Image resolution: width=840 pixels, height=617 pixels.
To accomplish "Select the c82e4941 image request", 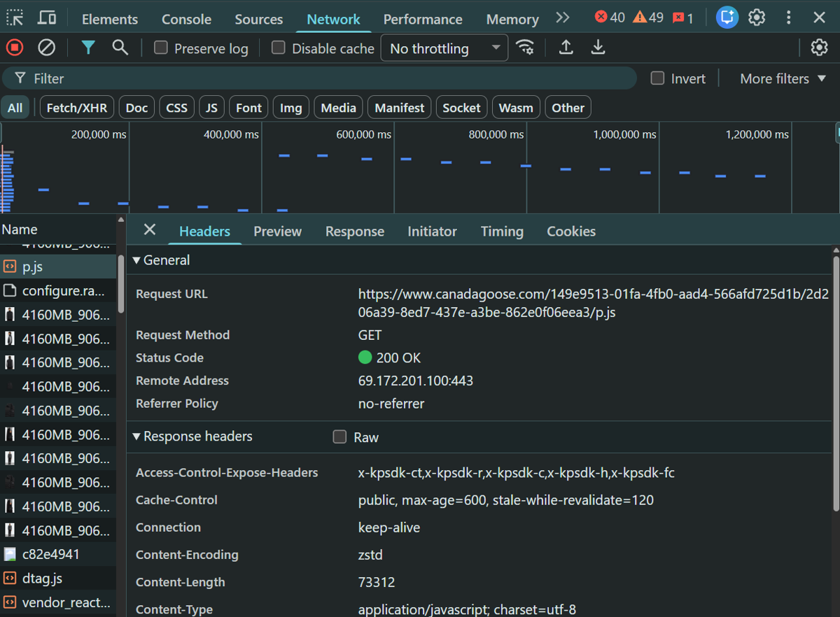I will pos(58,554).
